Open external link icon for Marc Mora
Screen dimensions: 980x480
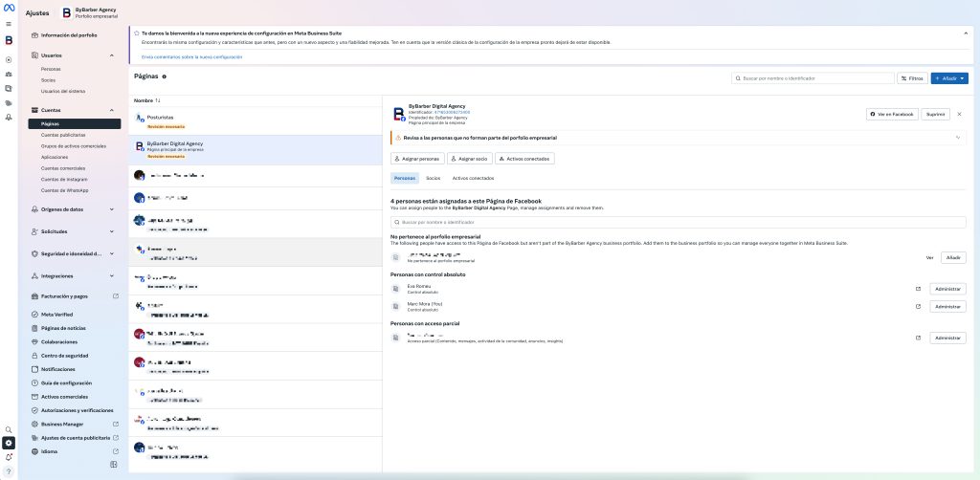(918, 307)
